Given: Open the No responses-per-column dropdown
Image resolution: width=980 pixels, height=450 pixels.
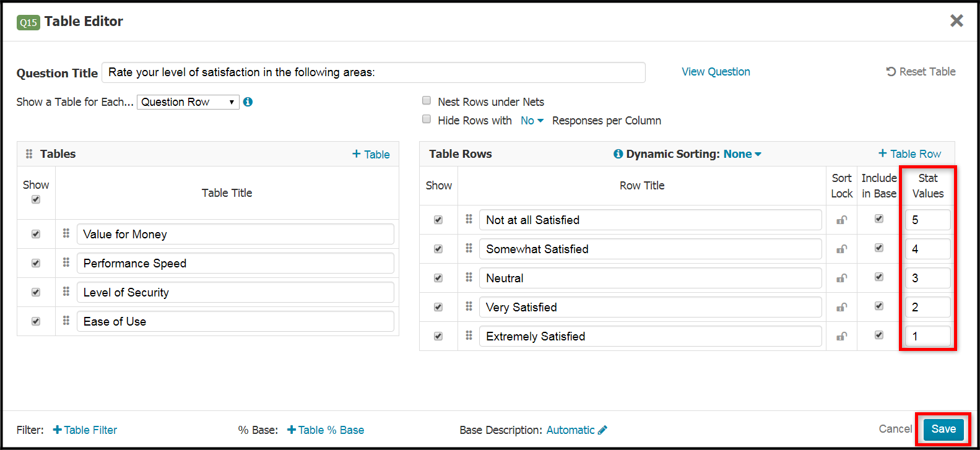Looking at the screenshot, I should [532, 121].
